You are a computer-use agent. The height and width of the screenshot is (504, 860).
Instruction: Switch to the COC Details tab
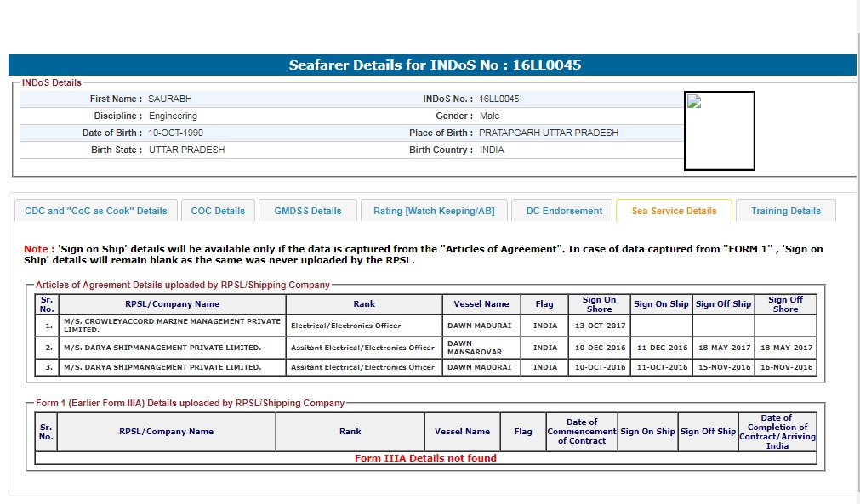[x=218, y=211]
